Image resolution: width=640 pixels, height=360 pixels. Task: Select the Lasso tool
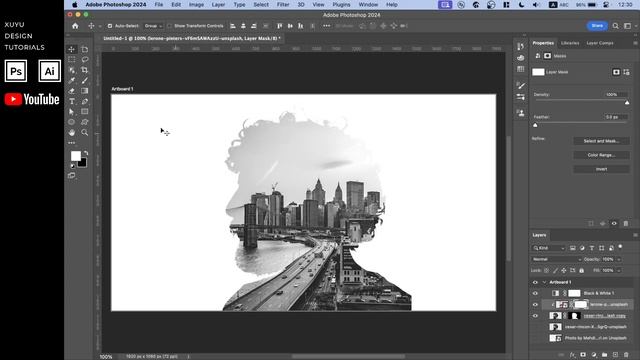[x=84, y=60]
